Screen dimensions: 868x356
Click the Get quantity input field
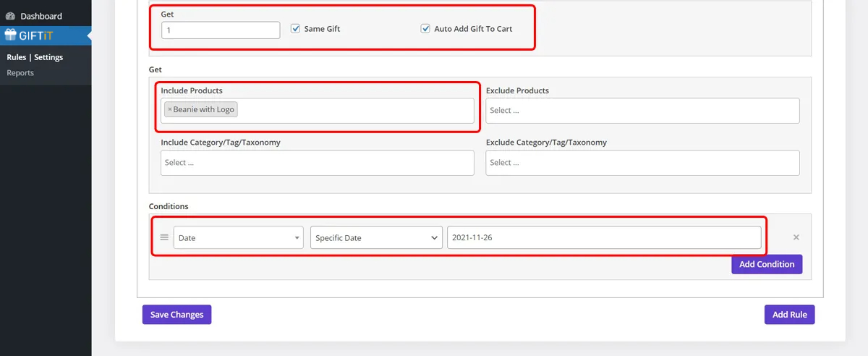[220, 30]
